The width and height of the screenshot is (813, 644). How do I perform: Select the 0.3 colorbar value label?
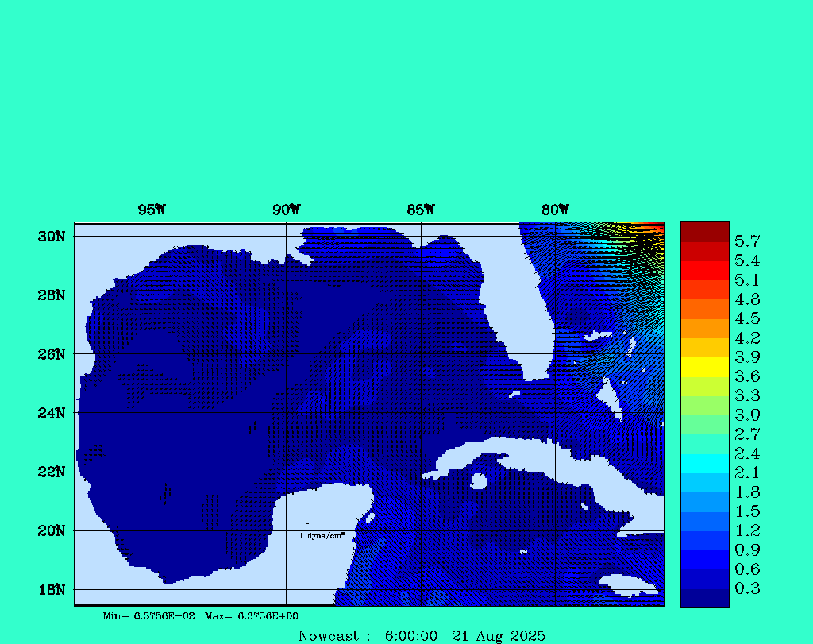[x=746, y=588]
